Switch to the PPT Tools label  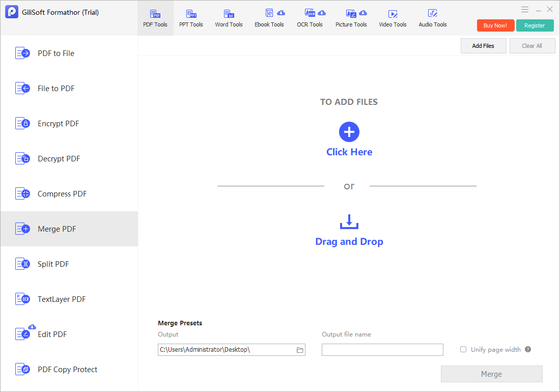tap(191, 24)
